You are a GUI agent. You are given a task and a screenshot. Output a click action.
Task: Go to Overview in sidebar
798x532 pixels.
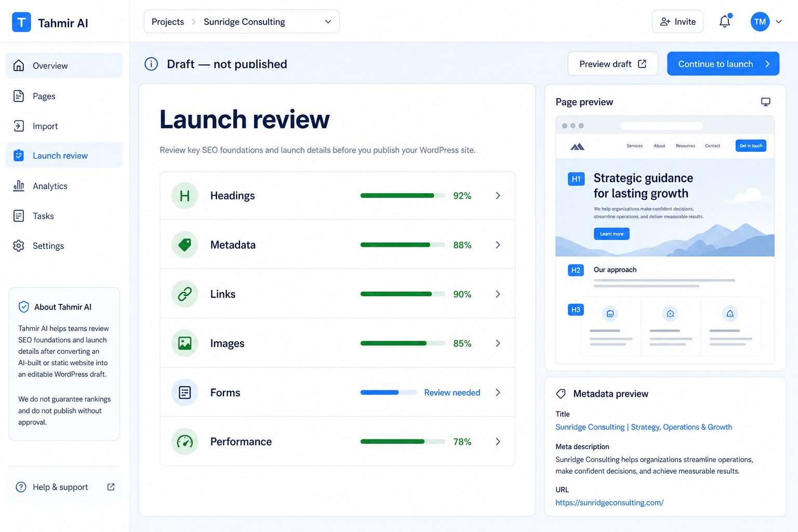pos(64,65)
